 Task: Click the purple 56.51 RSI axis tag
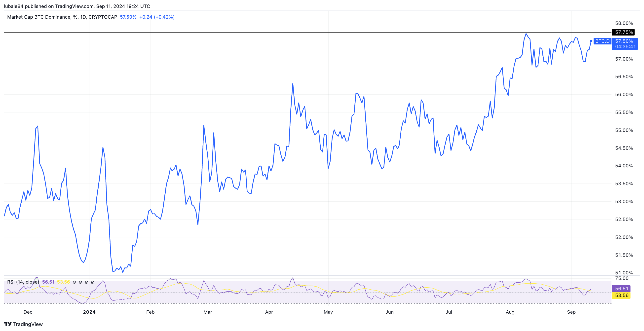pyautogui.click(x=621, y=289)
